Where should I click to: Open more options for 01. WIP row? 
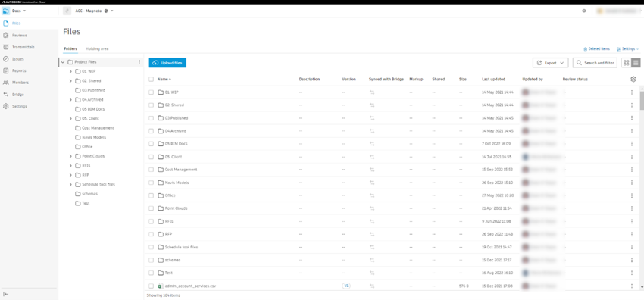click(632, 92)
